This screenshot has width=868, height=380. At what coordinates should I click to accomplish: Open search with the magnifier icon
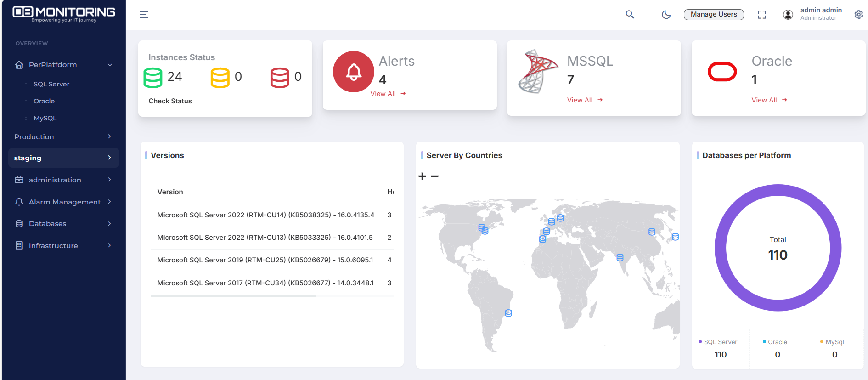point(630,15)
